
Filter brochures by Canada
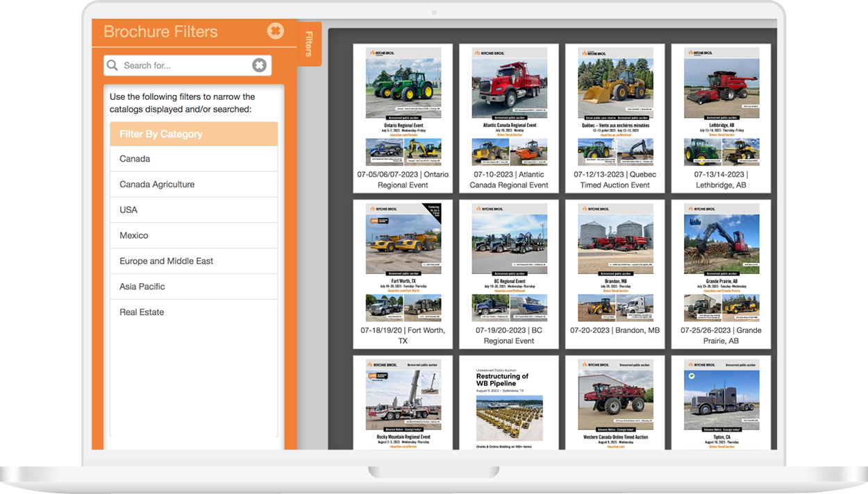[x=194, y=158]
